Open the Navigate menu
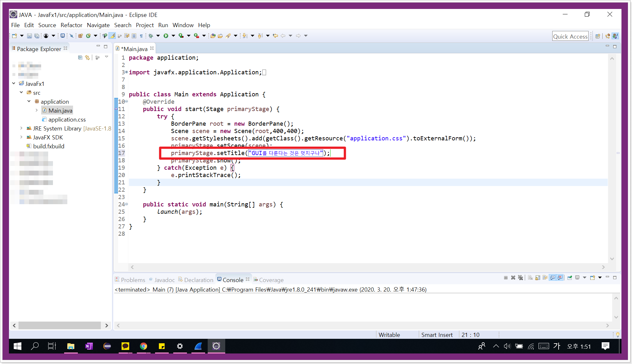 pos(98,25)
